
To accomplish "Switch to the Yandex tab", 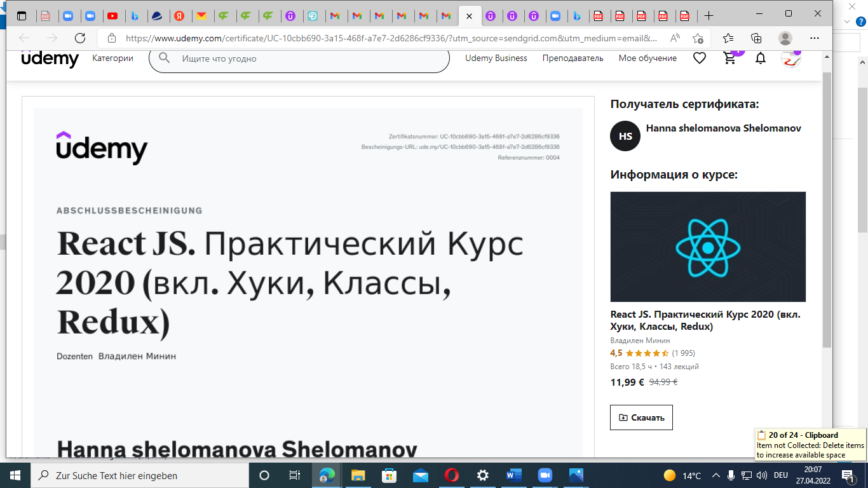I will pos(179,16).
